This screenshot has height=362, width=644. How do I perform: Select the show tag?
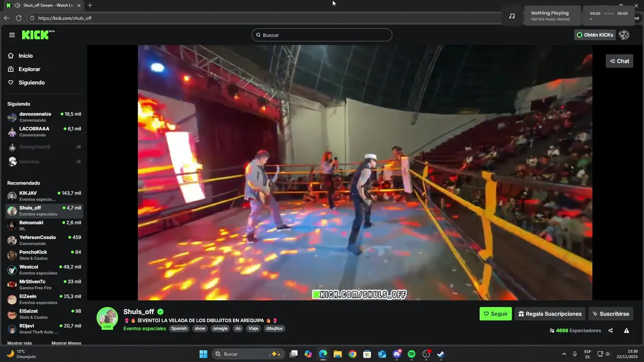(200, 328)
